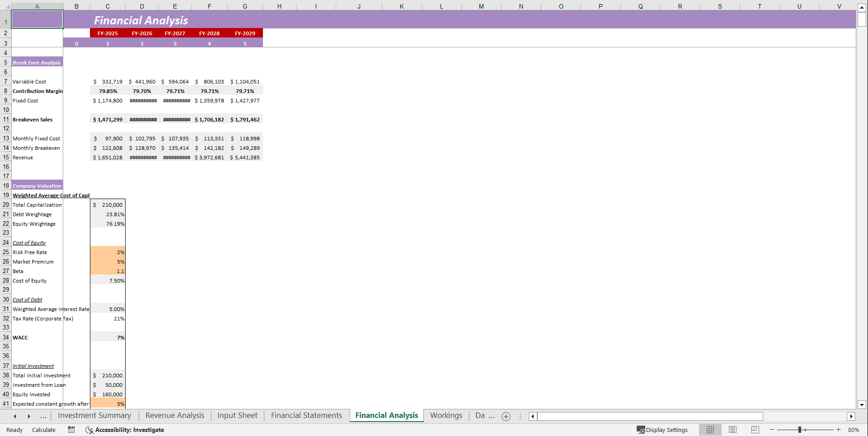Viewport: 868px width, 436px height.
Task: Switch to the Input Sheet tab
Action: click(237, 416)
